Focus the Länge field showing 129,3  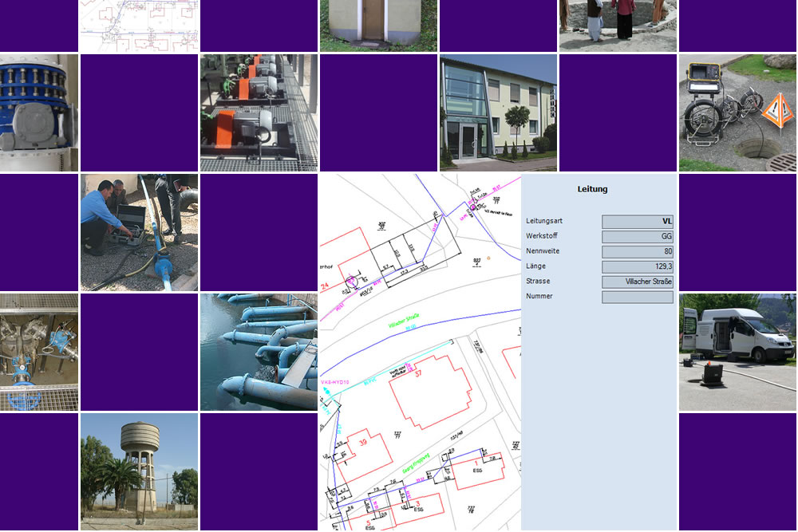click(637, 267)
